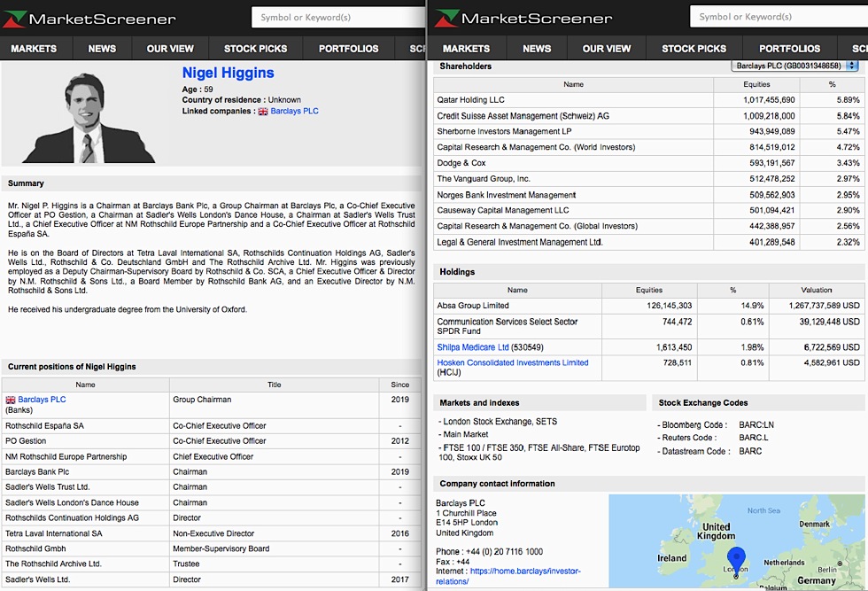Image resolution: width=868 pixels, height=591 pixels.
Task: Click the 1,267,737,589 USD valuation
Action: [x=825, y=306]
